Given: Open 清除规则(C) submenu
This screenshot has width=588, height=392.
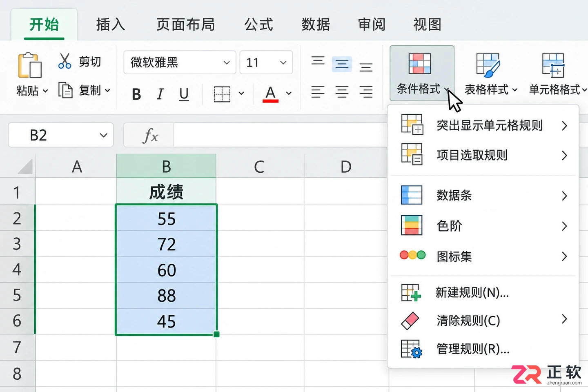Looking at the screenshot, I should click(483, 320).
